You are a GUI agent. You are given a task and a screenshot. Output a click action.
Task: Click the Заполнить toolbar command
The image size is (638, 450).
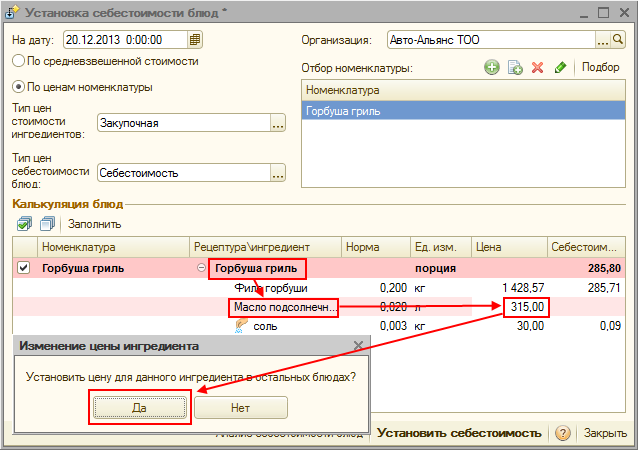tap(94, 224)
